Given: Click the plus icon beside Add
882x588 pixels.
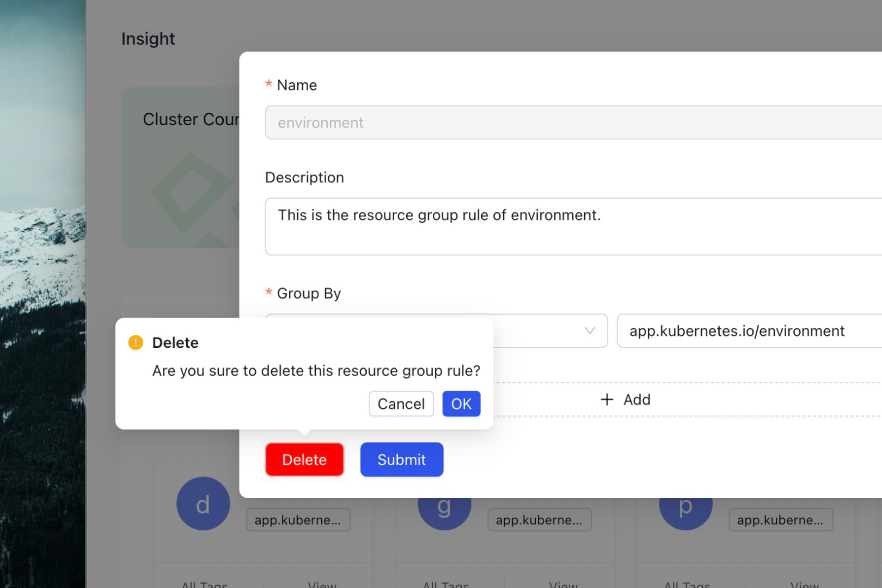Looking at the screenshot, I should pos(607,400).
